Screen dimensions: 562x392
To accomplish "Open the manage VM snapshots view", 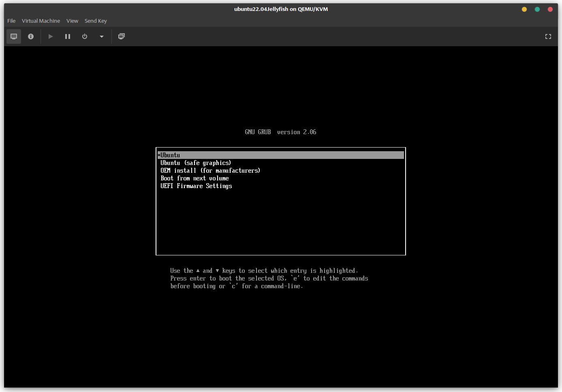I will click(122, 36).
